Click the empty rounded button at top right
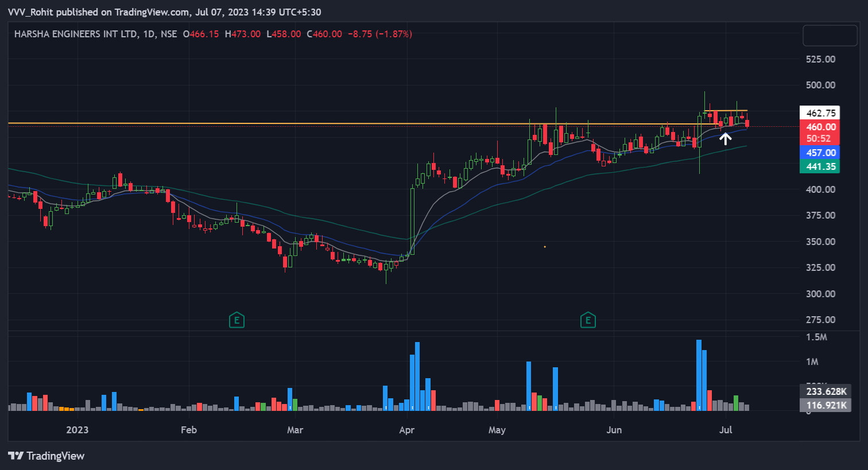Image resolution: width=868 pixels, height=470 pixels. pyautogui.click(x=830, y=35)
